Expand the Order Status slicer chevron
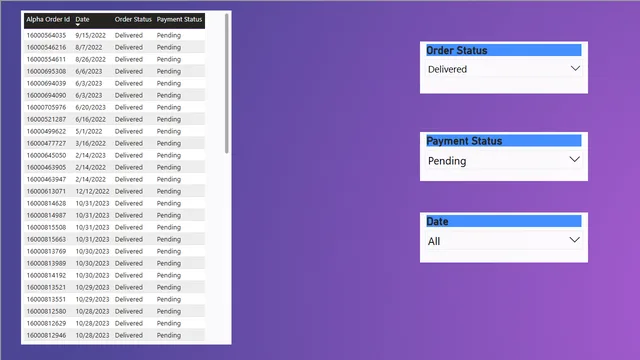The width and height of the screenshot is (640, 360). 575,68
